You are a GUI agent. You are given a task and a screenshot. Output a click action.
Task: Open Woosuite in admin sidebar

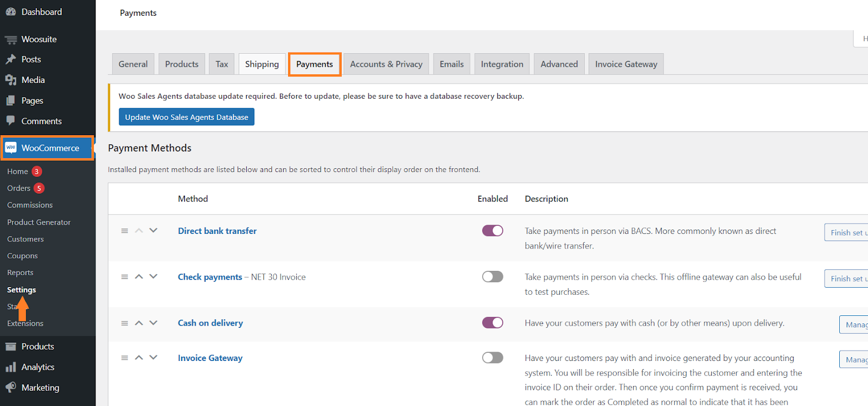tap(39, 39)
